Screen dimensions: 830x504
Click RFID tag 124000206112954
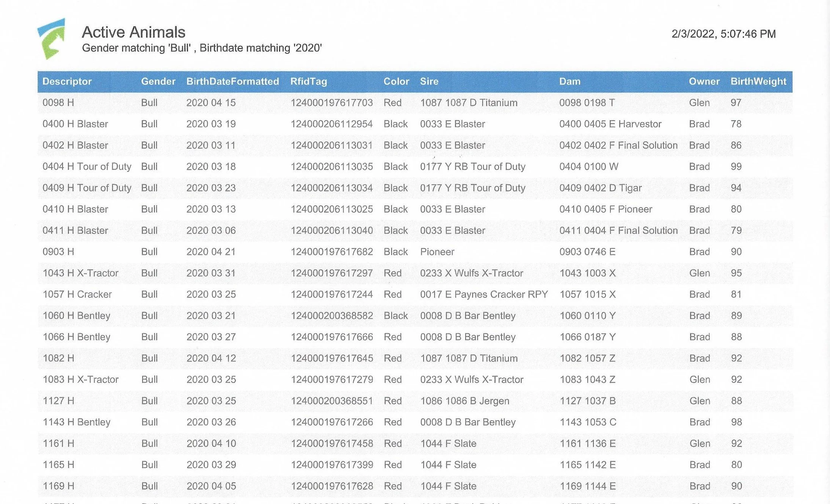(331, 124)
